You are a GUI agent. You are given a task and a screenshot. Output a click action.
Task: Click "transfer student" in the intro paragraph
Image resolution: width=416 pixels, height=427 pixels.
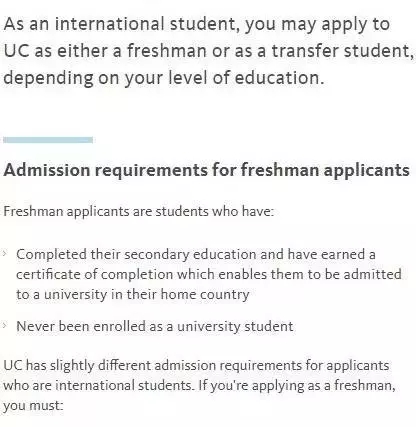pyautogui.click(x=341, y=51)
